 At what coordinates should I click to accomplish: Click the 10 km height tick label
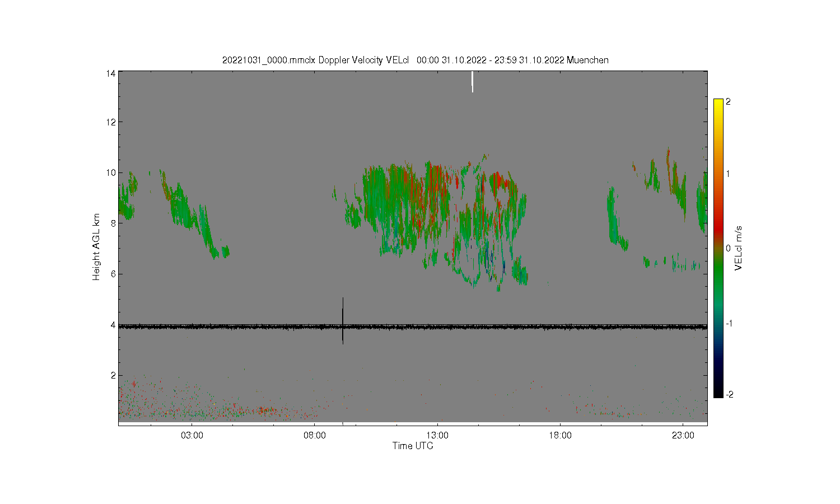point(111,172)
